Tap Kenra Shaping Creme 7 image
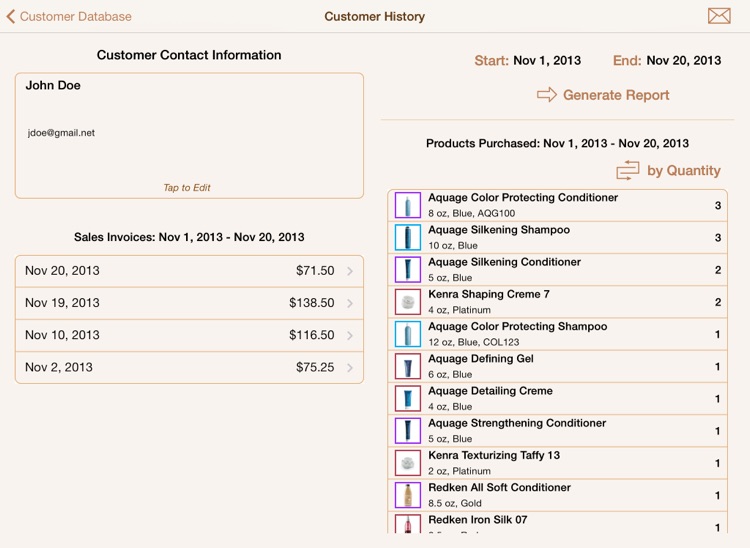Viewport: 750px width, 548px height. [x=408, y=302]
